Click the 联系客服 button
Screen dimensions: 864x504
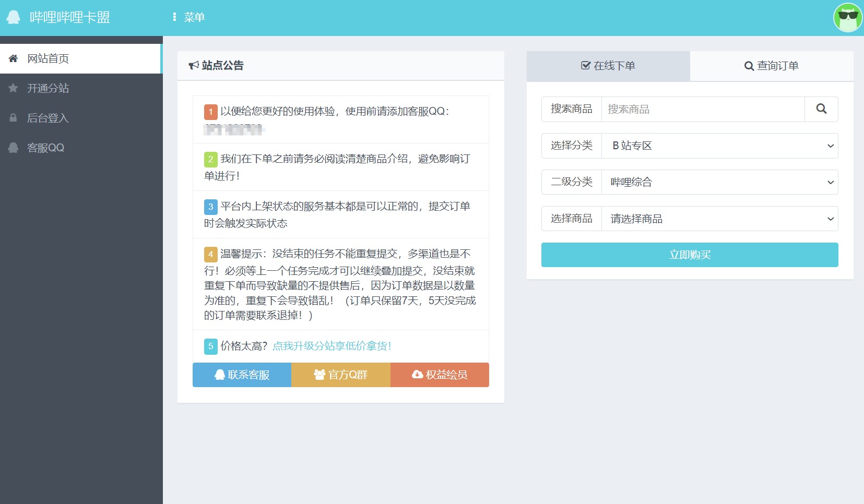coord(242,375)
